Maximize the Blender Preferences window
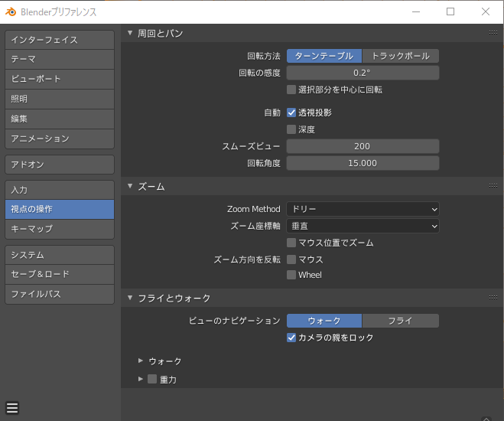This screenshot has height=421, width=504. (450, 12)
